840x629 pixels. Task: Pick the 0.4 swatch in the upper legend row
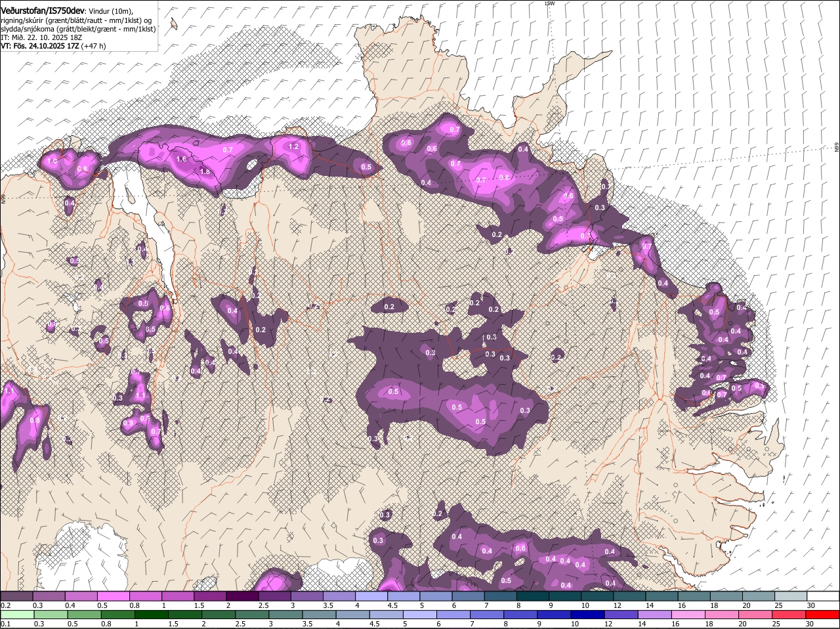click(x=81, y=596)
